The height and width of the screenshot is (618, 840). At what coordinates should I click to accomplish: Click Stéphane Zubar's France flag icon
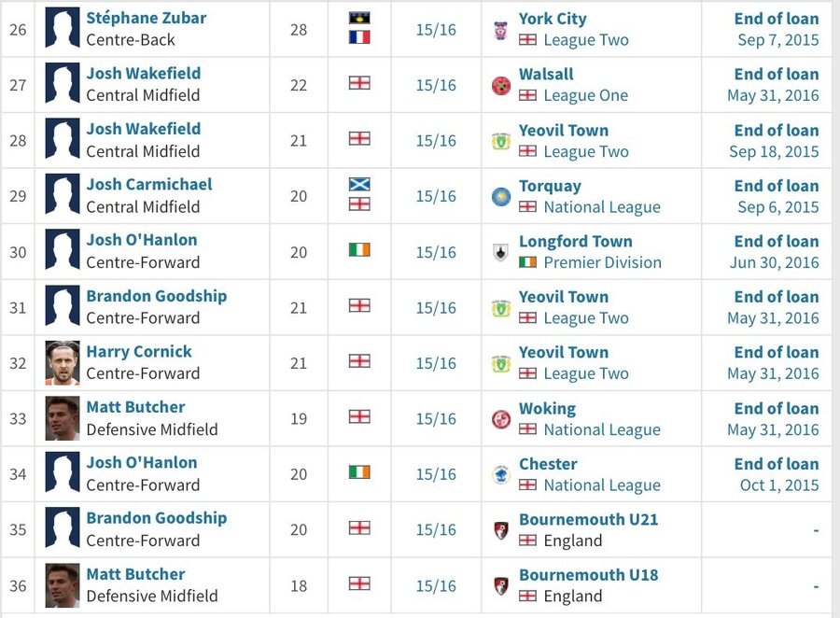(x=359, y=37)
